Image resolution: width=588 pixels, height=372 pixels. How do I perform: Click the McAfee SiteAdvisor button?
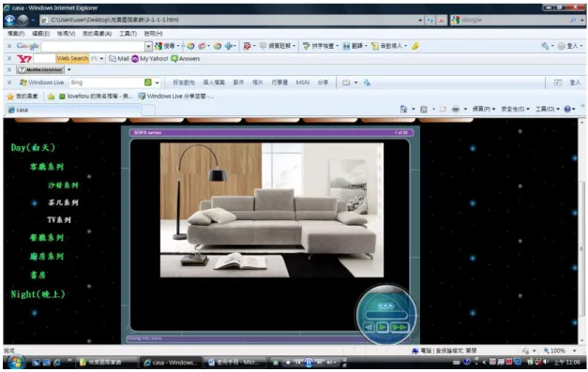pos(41,69)
